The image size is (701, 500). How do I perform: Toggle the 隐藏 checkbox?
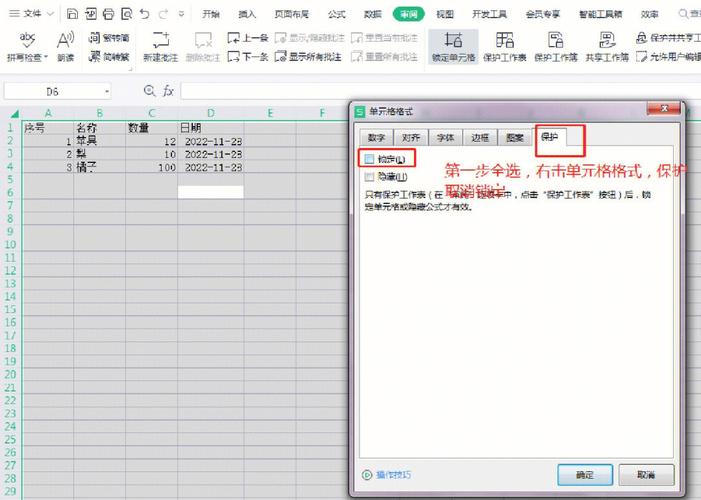(x=369, y=177)
